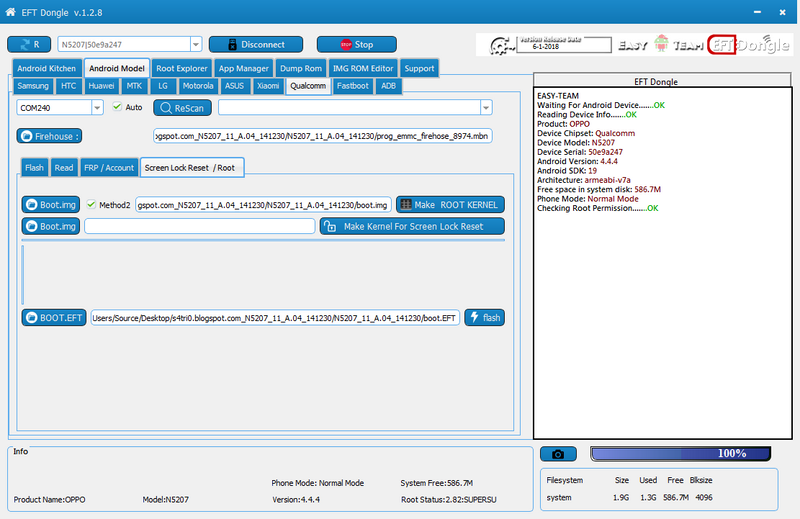Click the BOOT.EFT browse button
Screen dimensions: 800x519
point(54,317)
